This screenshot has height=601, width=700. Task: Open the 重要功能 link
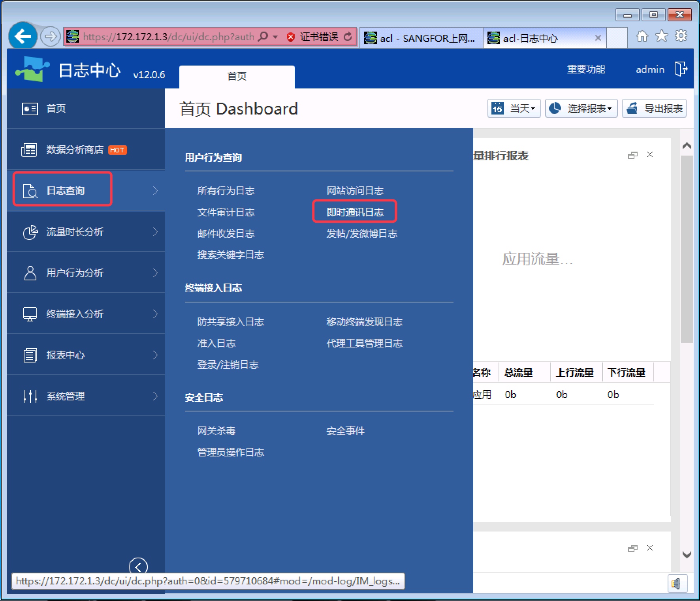pos(586,69)
